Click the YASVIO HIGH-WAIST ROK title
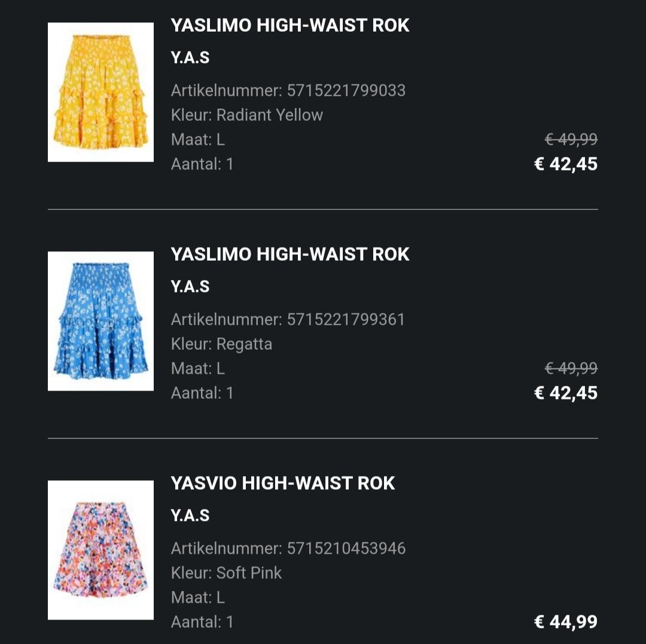The height and width of the screenshot is (644, 646). (x=282, y=483)
